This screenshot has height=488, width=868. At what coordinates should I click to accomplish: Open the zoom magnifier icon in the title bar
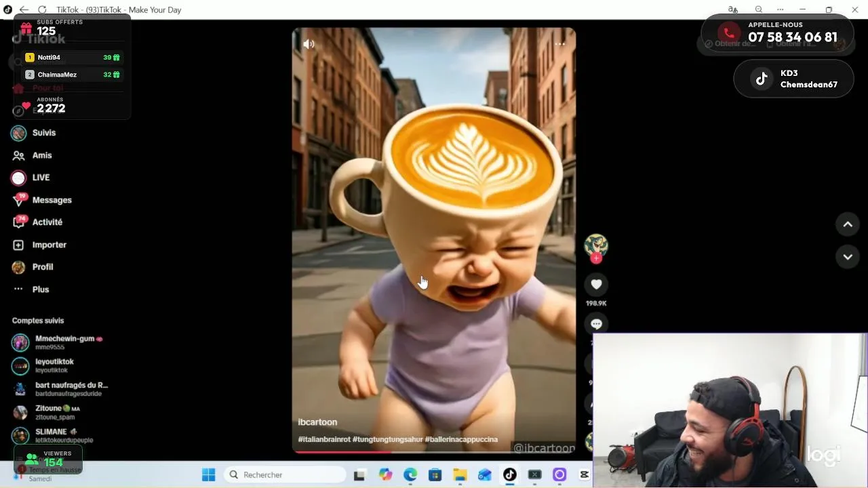[759, 9]
